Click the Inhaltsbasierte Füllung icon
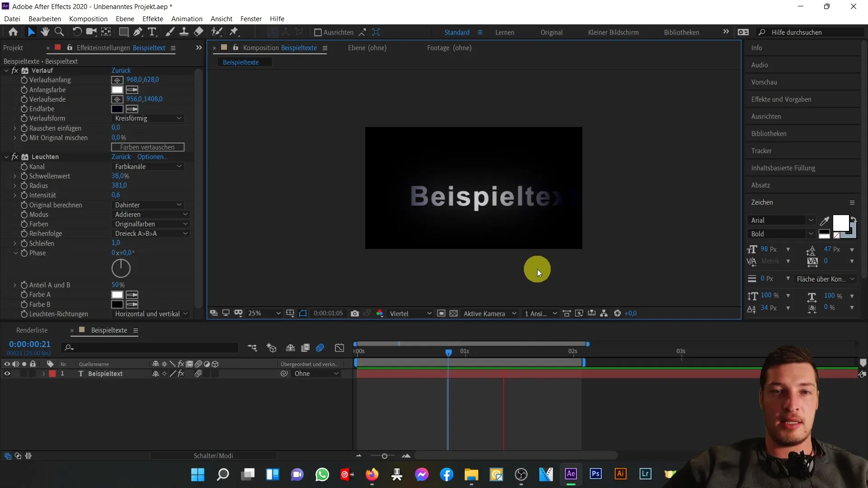The height and width of the screenshot is (488, 868). (783, 168)
